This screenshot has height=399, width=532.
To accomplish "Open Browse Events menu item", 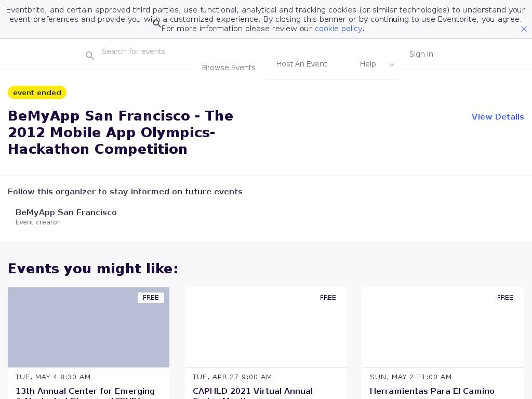I will 229,68.
